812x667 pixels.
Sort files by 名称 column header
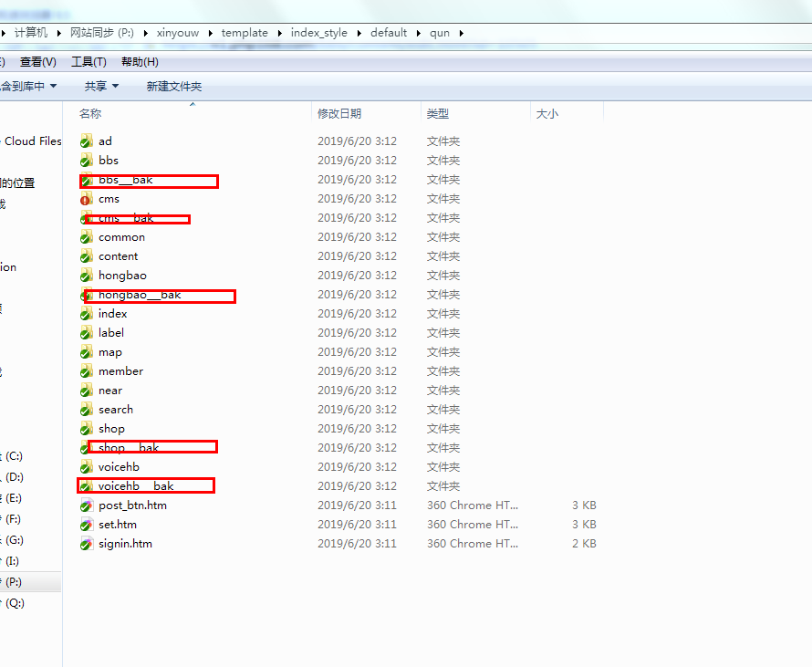point(90,114)
